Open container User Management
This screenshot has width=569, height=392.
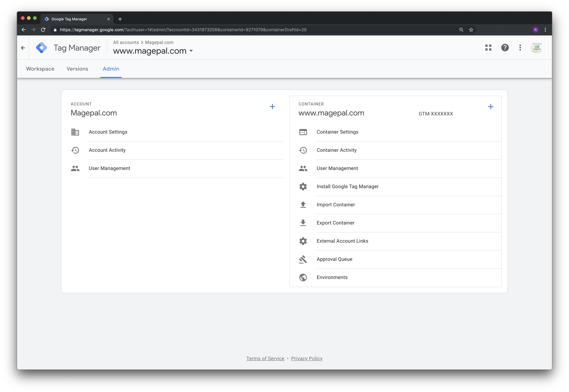(x=395, y=168)
